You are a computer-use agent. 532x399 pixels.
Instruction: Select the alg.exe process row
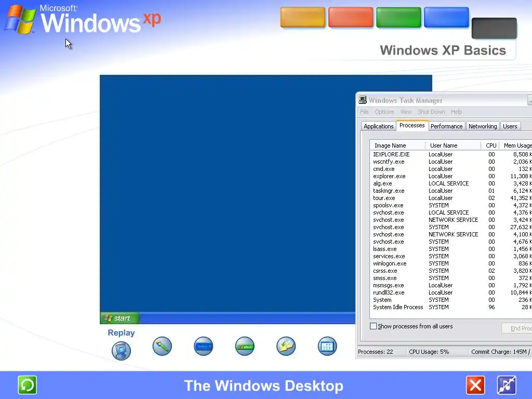pos(451,183)
